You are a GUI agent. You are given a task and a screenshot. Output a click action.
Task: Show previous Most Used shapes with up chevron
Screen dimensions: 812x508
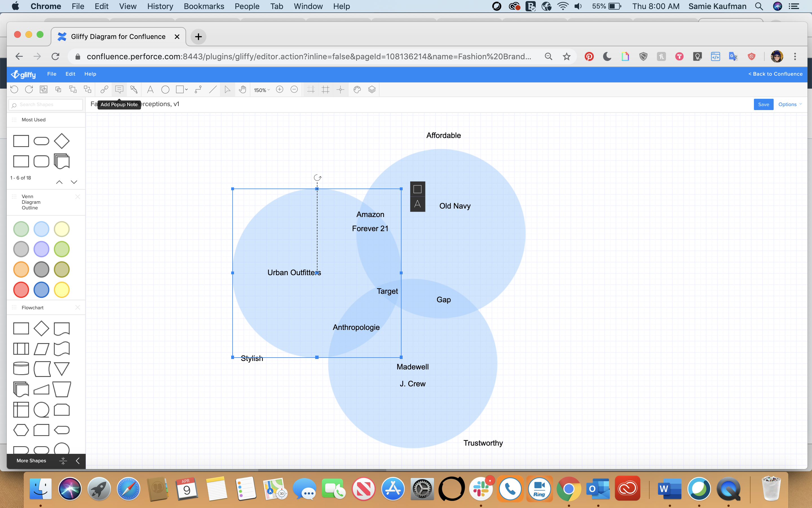click(x=59, y=182)
